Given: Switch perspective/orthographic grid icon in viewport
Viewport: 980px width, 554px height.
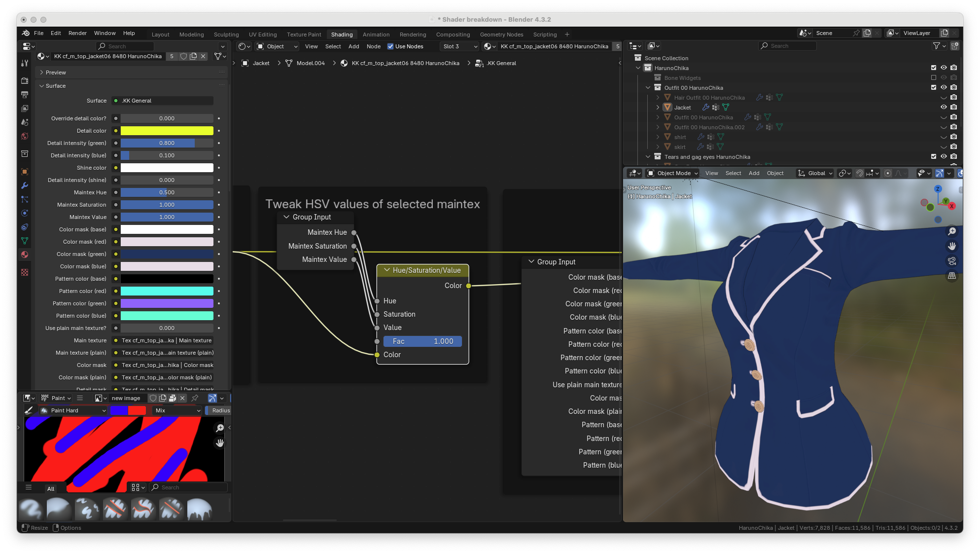Looking at the screenshot, I should [x=952, y=276].
